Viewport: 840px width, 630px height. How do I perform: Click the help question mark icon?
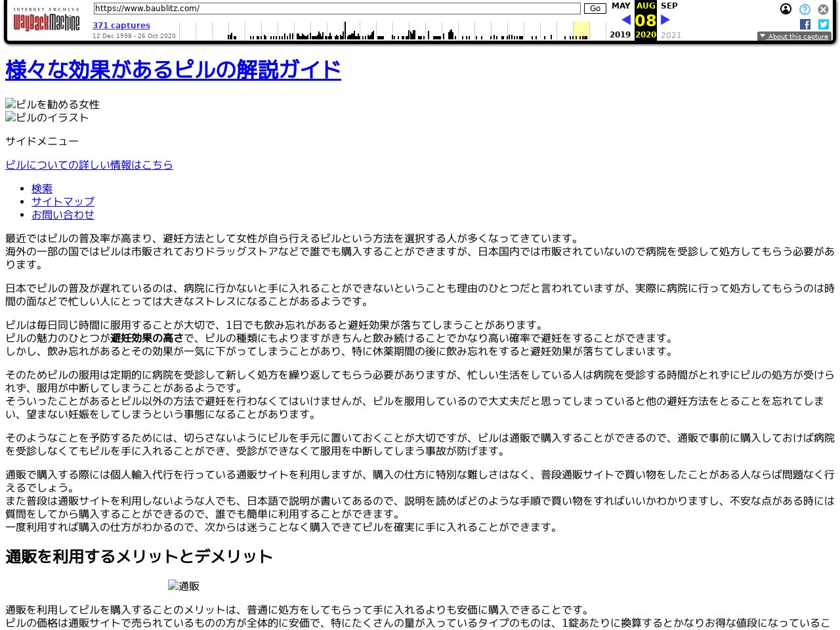(x=805, y=9)
